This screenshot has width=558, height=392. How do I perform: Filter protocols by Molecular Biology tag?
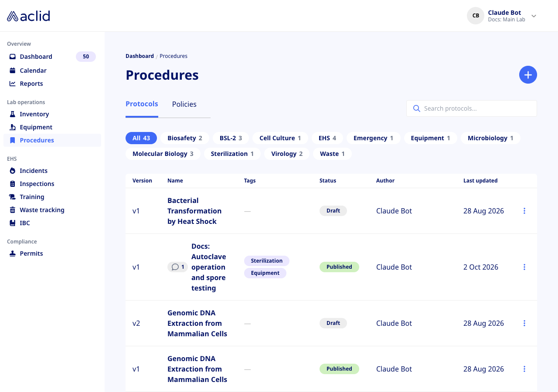click(163, 154)
